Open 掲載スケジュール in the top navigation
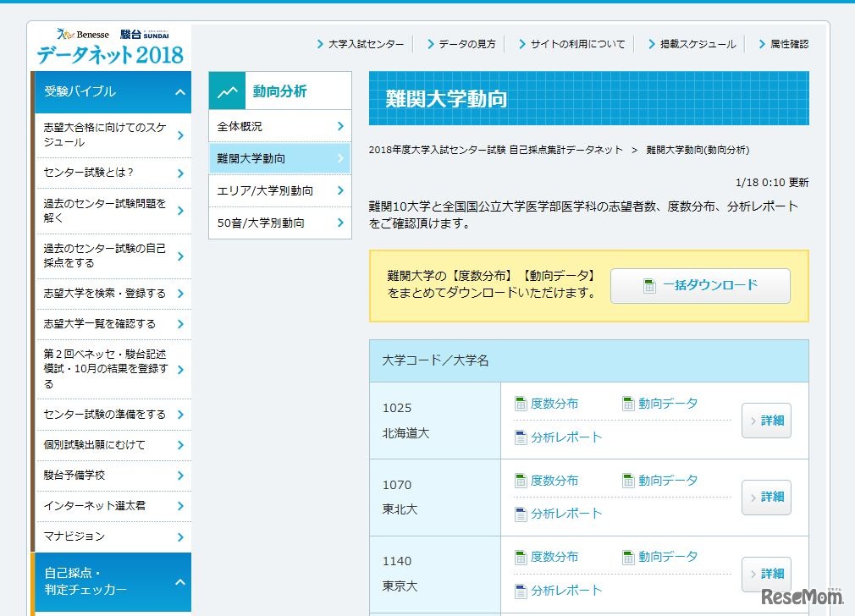Viewport: 855px width, 616px height. click(x=699, y=43)
